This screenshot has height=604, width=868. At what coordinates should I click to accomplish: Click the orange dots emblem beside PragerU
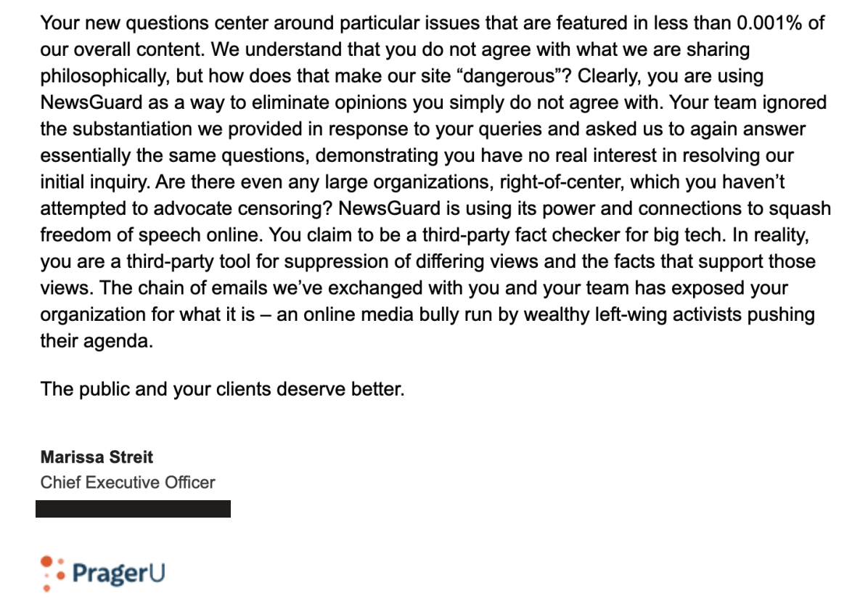(52, 574)
